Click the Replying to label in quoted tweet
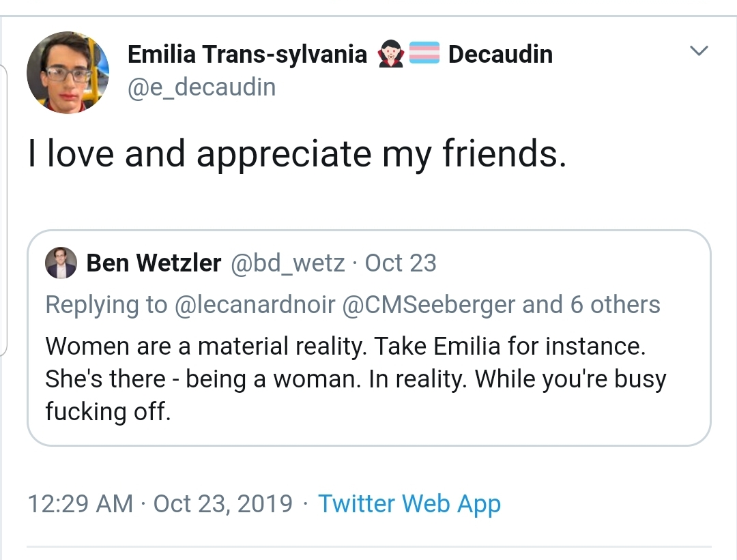This screenshot has height=560, width=737. pyautogui.click(x=106, y=305)
